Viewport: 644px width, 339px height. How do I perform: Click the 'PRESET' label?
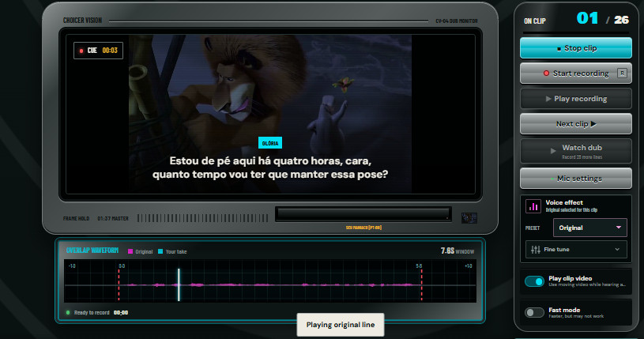pyautogui.click(x=533, y=228)
